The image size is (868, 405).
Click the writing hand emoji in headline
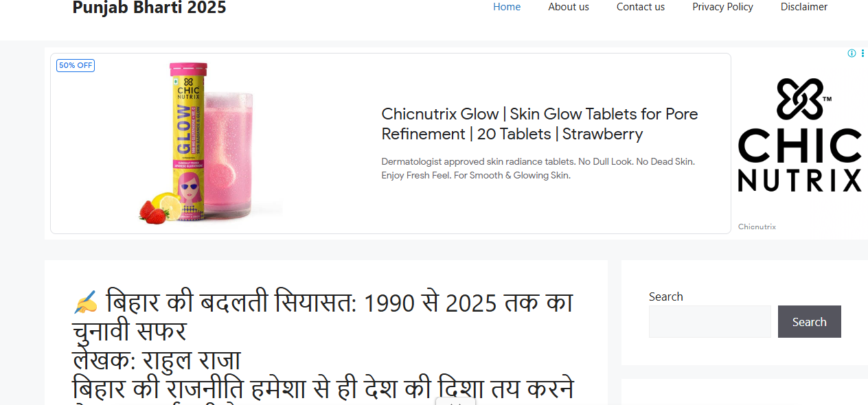pos(85,302)
